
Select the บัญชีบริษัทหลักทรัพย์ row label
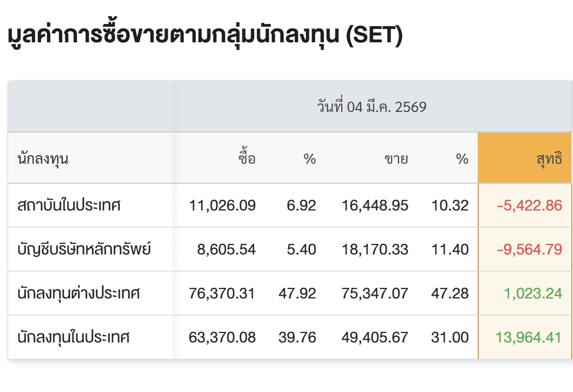[84, 249]
